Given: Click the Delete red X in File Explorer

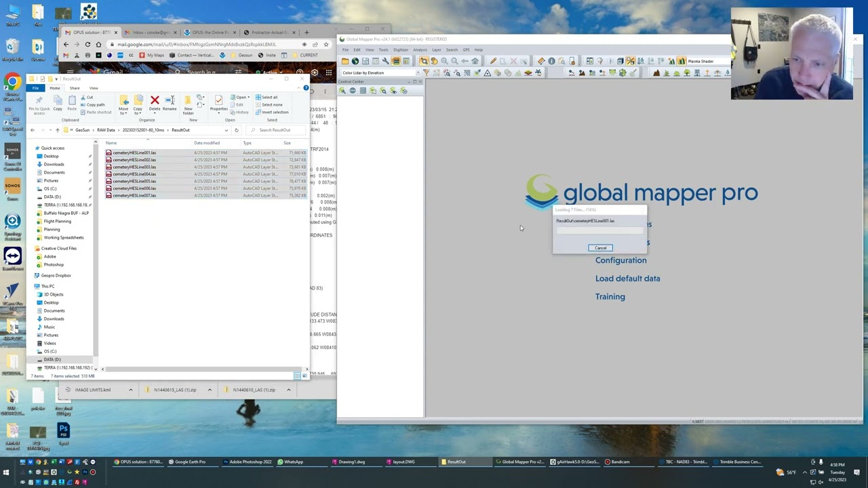Looking at the screenshot, I should coord(155,100).
